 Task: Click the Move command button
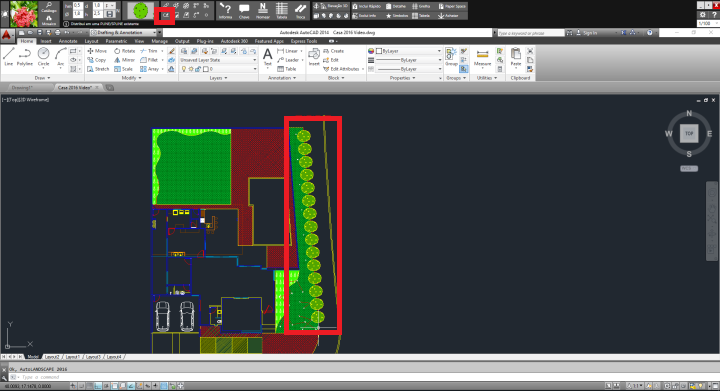tap(97, 51)
